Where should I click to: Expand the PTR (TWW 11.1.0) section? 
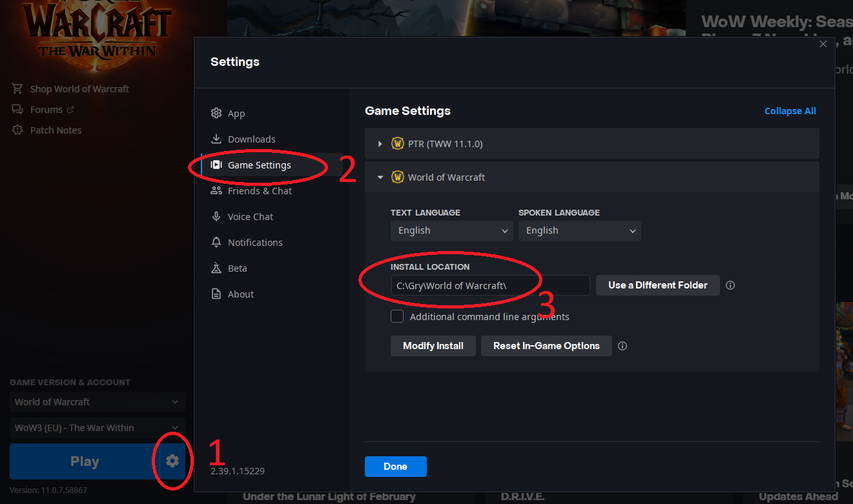380,144
